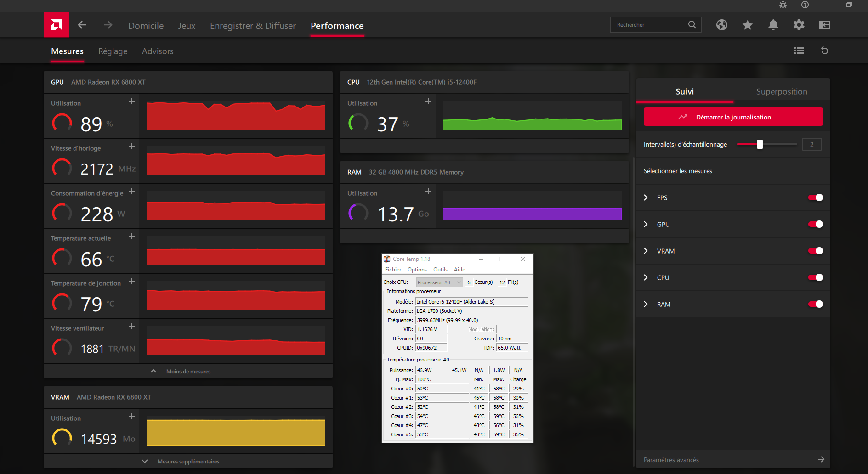Click the RAM Utilisation purple graph
The width and height of the screenshot is (868, 474).
coord(532,206)
